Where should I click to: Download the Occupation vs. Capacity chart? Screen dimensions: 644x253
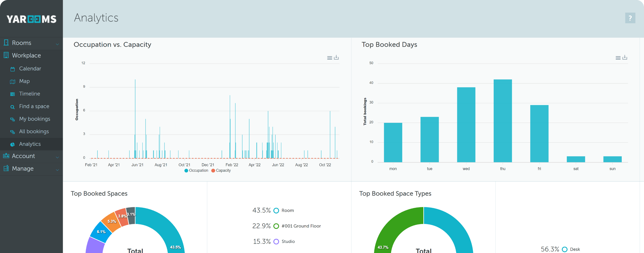click(337, 57)
